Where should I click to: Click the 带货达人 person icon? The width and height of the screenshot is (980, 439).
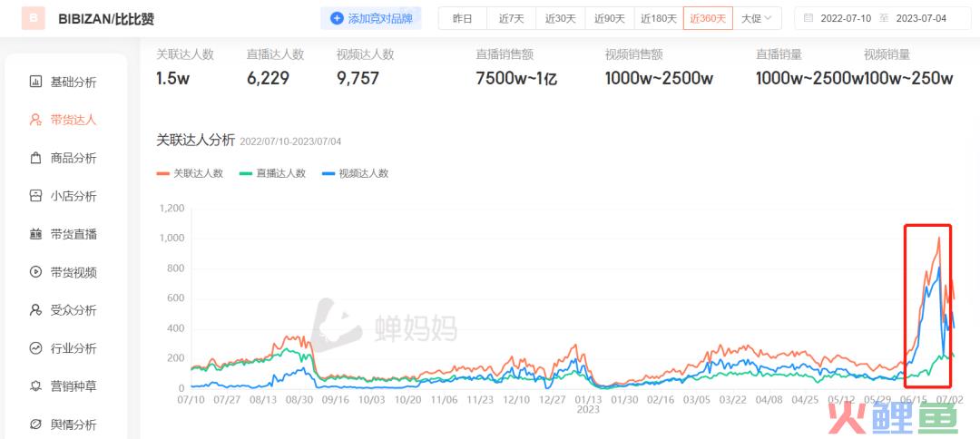(36, 120)
